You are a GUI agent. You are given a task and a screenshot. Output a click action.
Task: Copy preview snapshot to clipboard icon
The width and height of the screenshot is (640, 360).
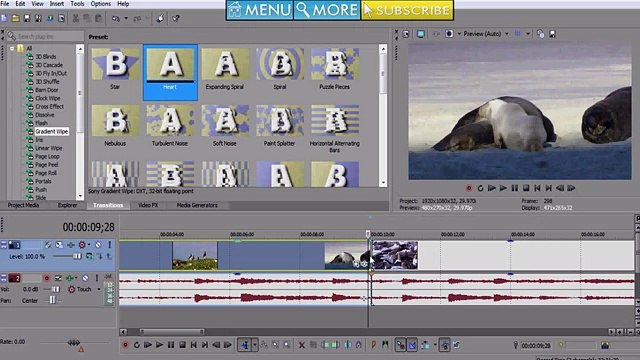click(540, 34)
